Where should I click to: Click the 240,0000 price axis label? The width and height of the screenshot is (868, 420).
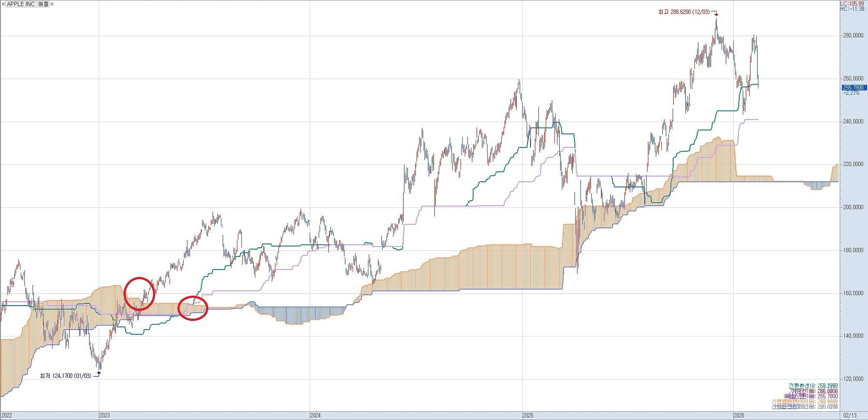tap(853, 122)
